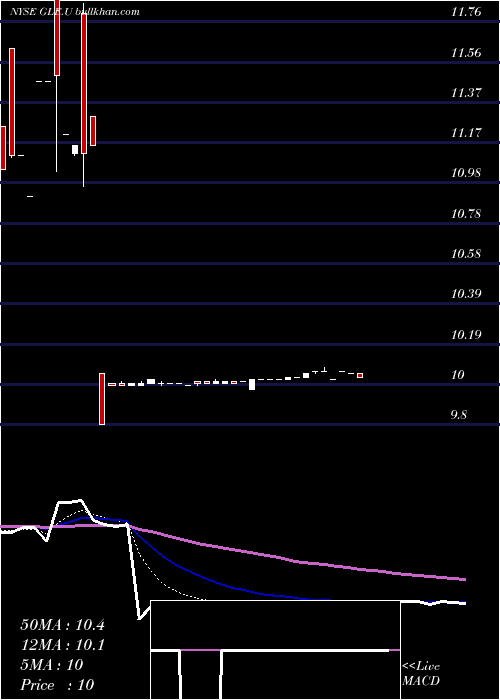Click the 11.76 price axis label
The height and width of the screenshot is (700, 500).
466,12
